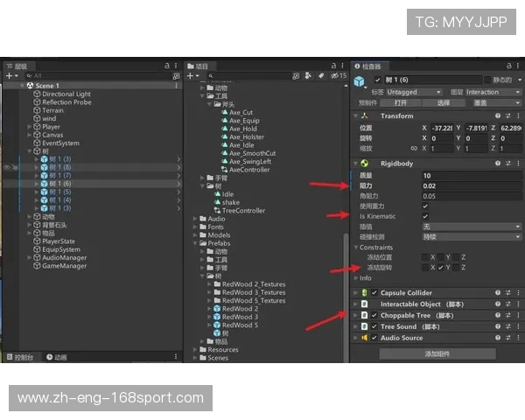This screenshot has width=525, height=420.
Task: Expand the Info foldout in Rigidbody
Action: (355, 278)
